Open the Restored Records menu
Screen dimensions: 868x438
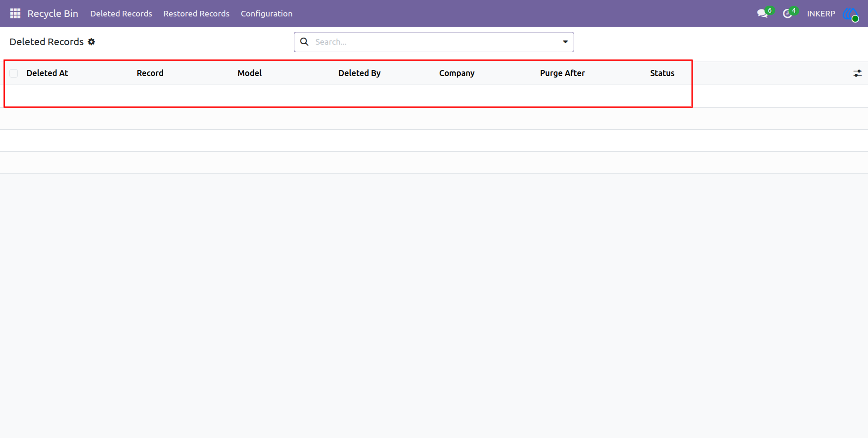[x=197, y=14]
